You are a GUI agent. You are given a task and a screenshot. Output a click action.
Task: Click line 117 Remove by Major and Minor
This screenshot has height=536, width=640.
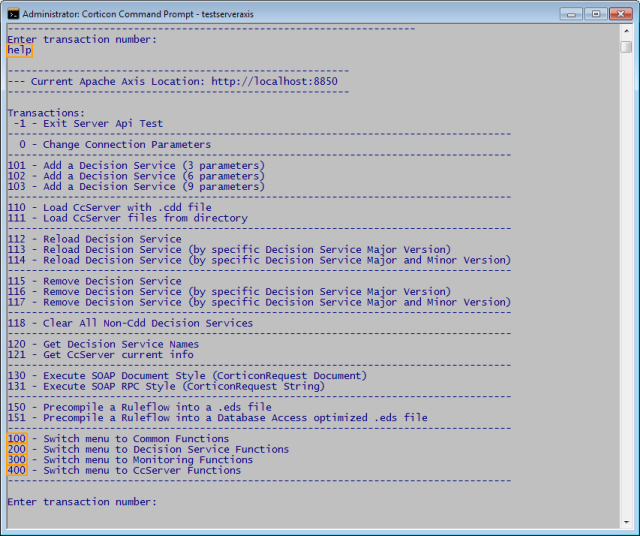coord(259,302)
